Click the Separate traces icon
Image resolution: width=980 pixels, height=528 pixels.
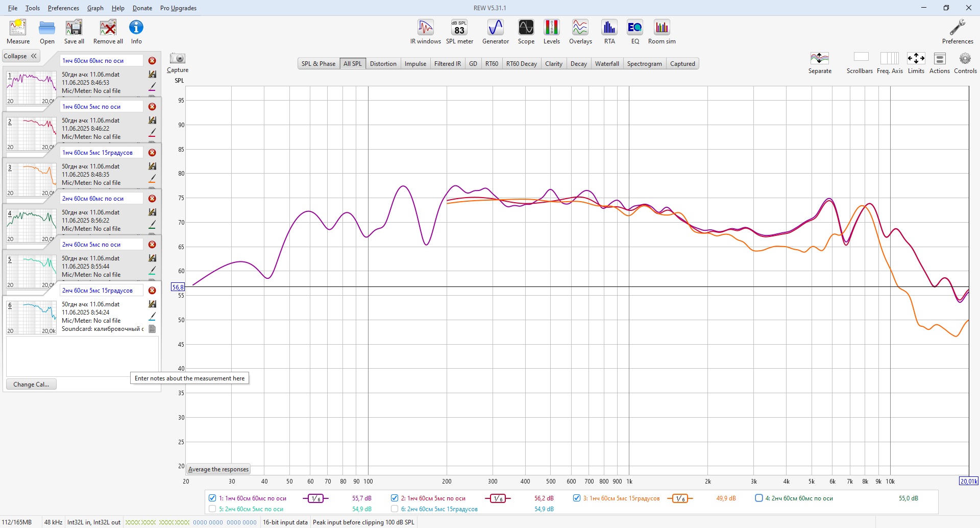820,63
